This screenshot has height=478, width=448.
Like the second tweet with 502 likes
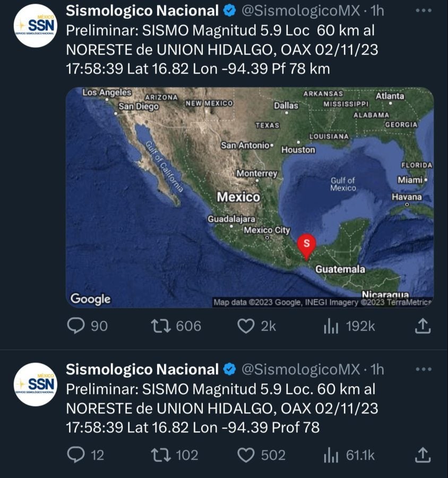click(245, 455)
